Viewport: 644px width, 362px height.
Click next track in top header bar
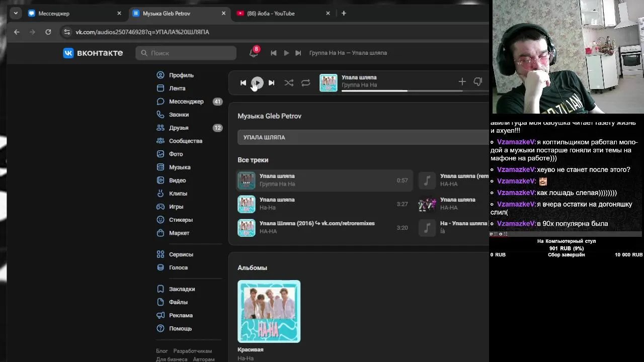[x=298, y=53]
